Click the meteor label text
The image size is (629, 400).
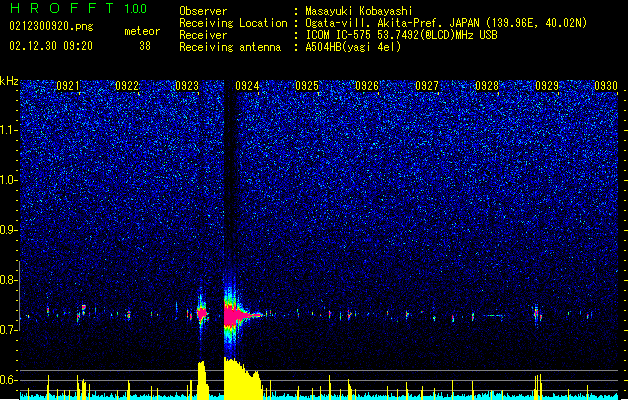pyautogui.click(x=142, y=31)
